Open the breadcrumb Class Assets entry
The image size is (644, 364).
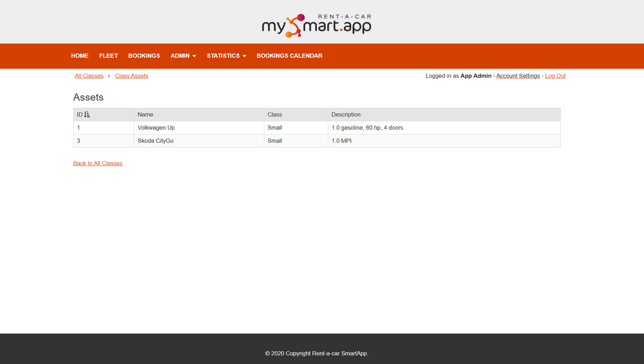pos(131,76)
